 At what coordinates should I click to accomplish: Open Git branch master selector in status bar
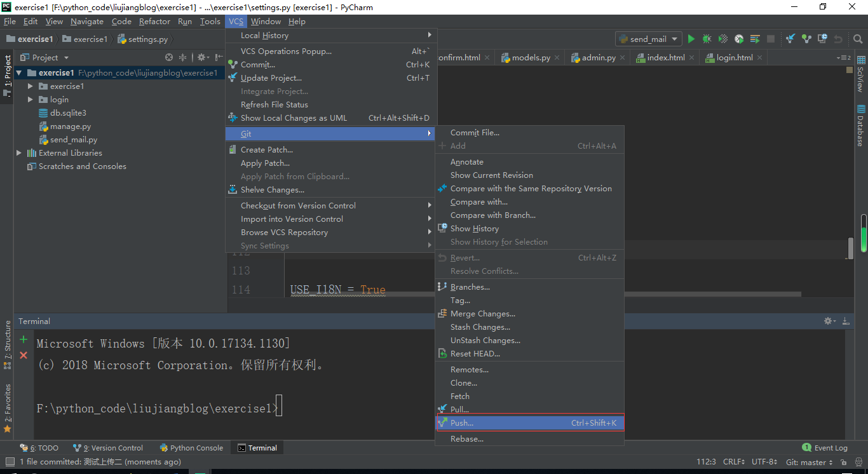[x=809, y=462]
